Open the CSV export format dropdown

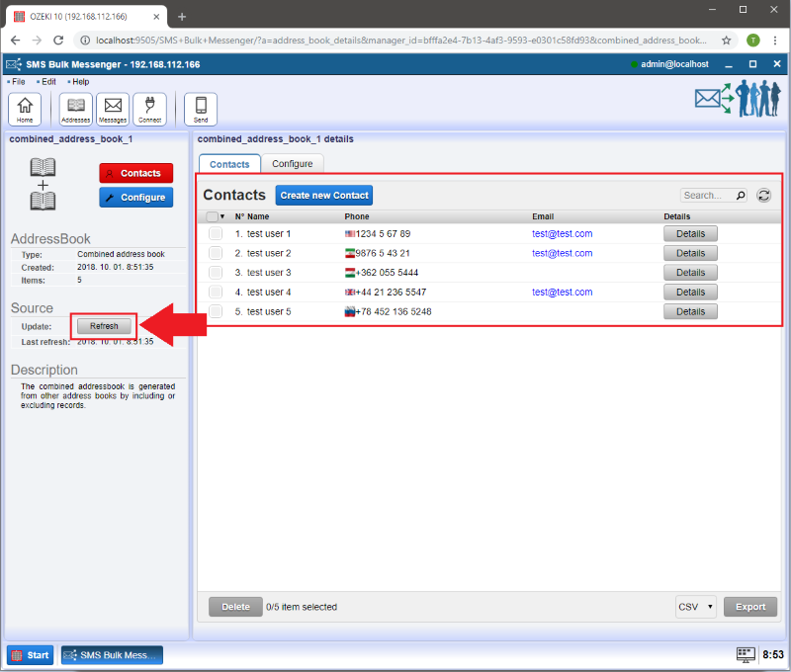click(x=696, y=607)
